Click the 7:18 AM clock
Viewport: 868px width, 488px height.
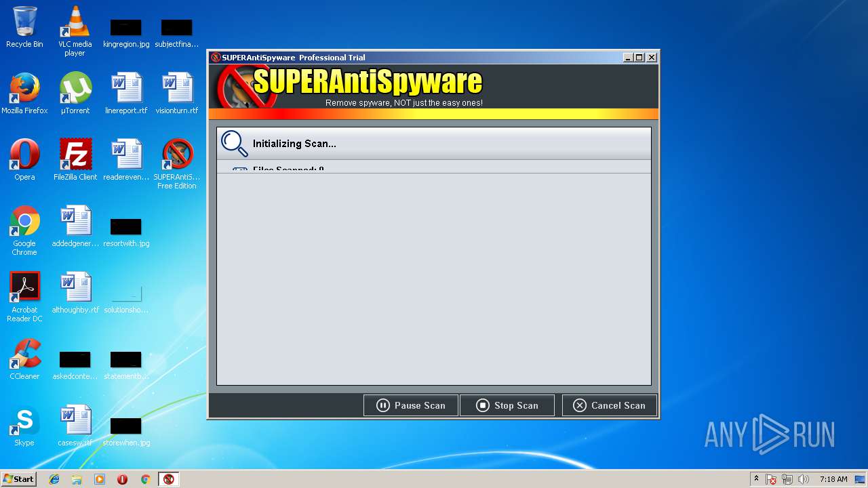[833, 479]
